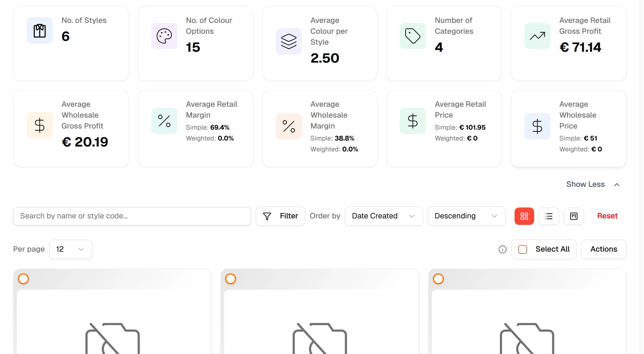Click the No. of Colour Options value 15

[193, 47]
